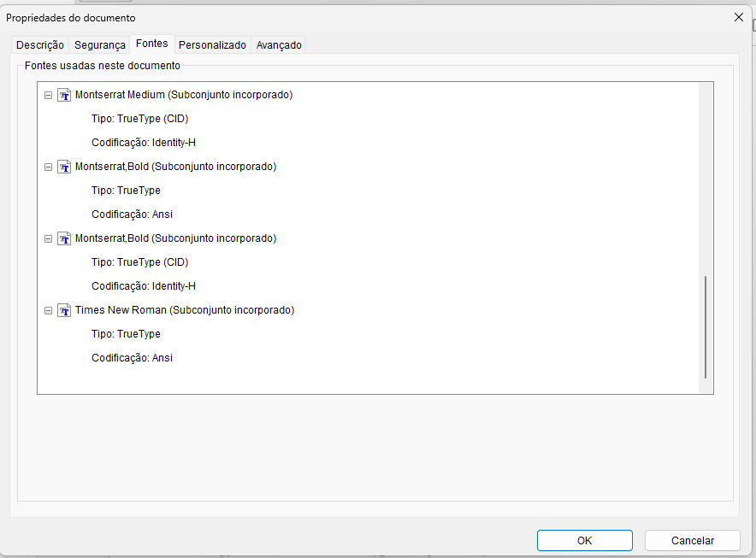756x558 pixels.
Task: Select 'Montserrat Medium (Subconjunto incorporado)' row
Action: pyautogui.click(x=184, y=95)
